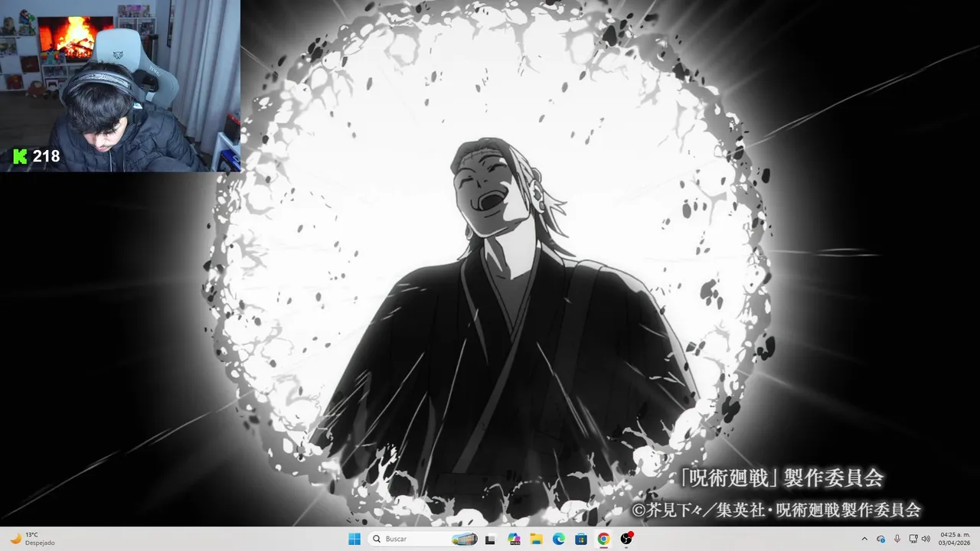980x551 pixels.
Task: Click the webcam overlay in the stream
Action: [x=120, y=86]
